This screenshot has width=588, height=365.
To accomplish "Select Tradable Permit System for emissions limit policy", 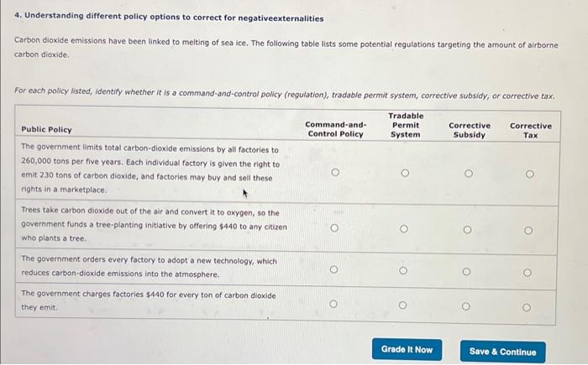I will (x=404, y=173).
